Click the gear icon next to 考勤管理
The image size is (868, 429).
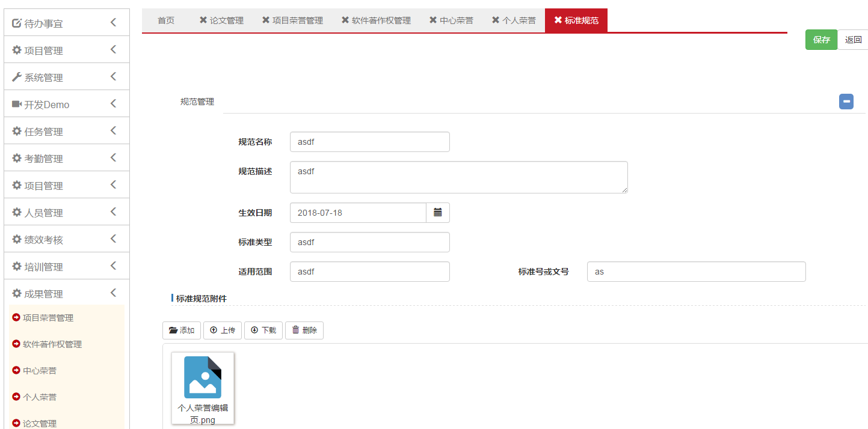17,159
